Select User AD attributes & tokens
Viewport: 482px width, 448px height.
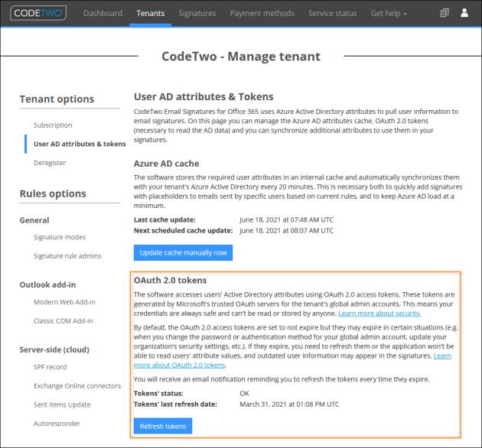pyautogui.click(x=80, y=144)
